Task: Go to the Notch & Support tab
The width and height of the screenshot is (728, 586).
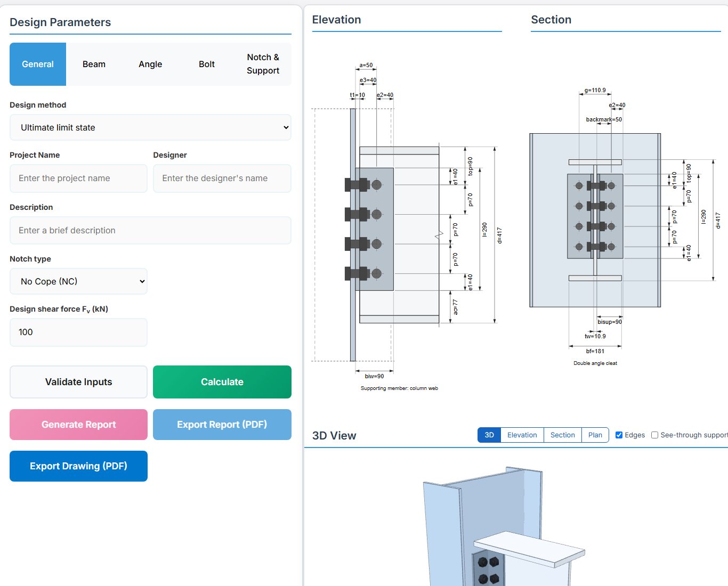Action: (x=263, y=64)
